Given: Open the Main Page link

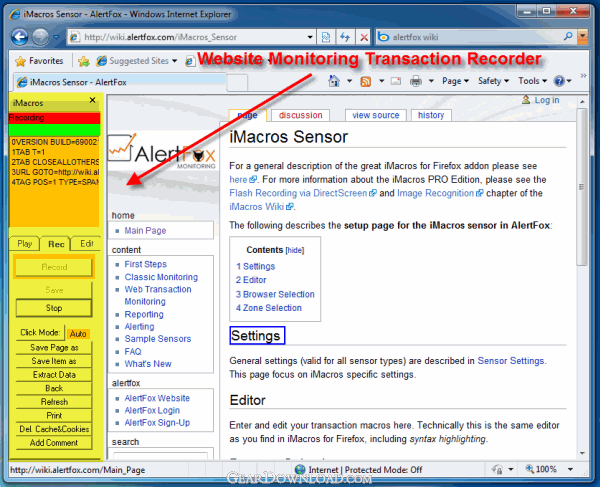Looking at the screenshot, I should (145, 231).
